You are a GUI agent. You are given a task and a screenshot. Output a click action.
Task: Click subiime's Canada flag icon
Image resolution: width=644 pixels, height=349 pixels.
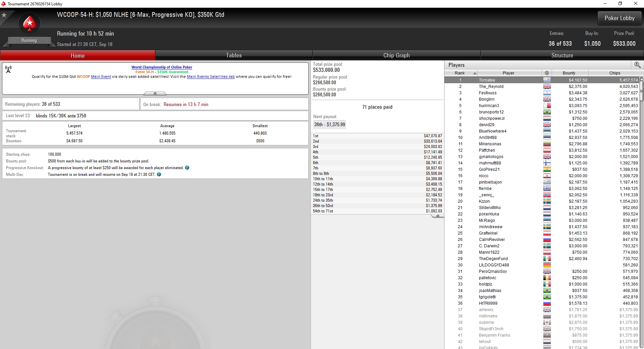[x=547, y=322]
